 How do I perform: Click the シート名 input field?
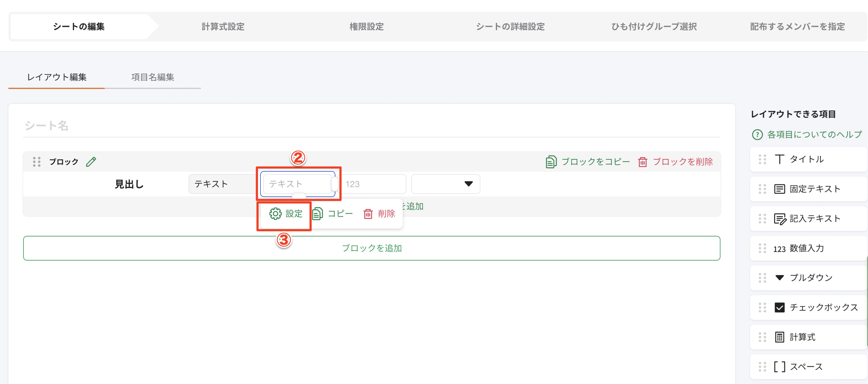coord(372,126)
